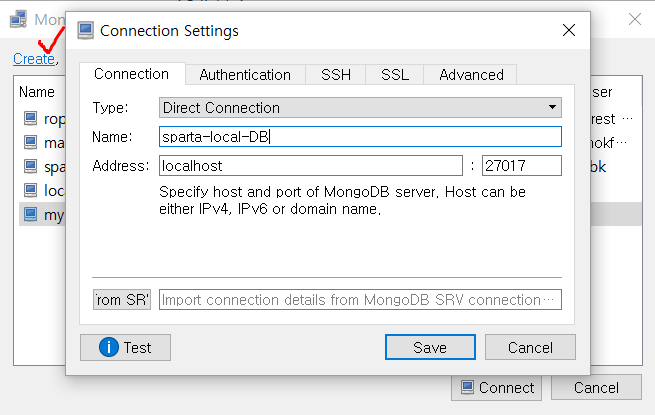Select the SSL tab
Viewport: 655px width, 415px height.
(x=394, y=74)
